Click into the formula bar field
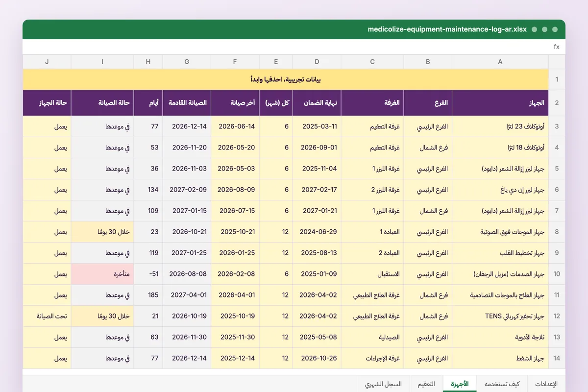The image size is (588, 392). (287, 47)
